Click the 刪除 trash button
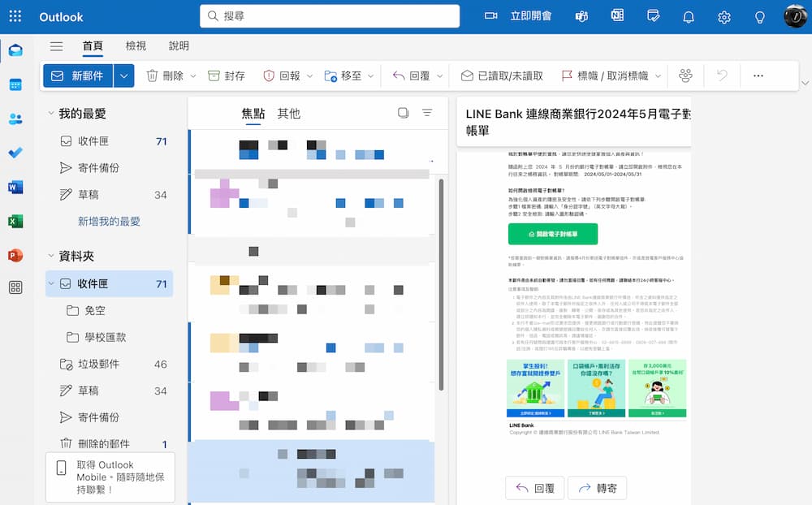Screen dimensions: 812x505 click(x=165, y=76)
